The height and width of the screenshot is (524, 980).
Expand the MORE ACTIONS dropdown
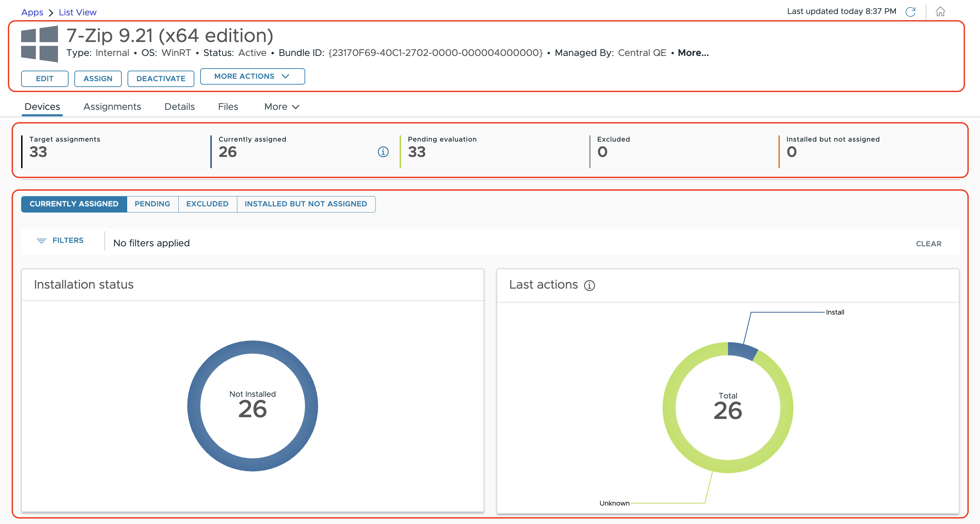pyautogui.click(x=252, y=76)
